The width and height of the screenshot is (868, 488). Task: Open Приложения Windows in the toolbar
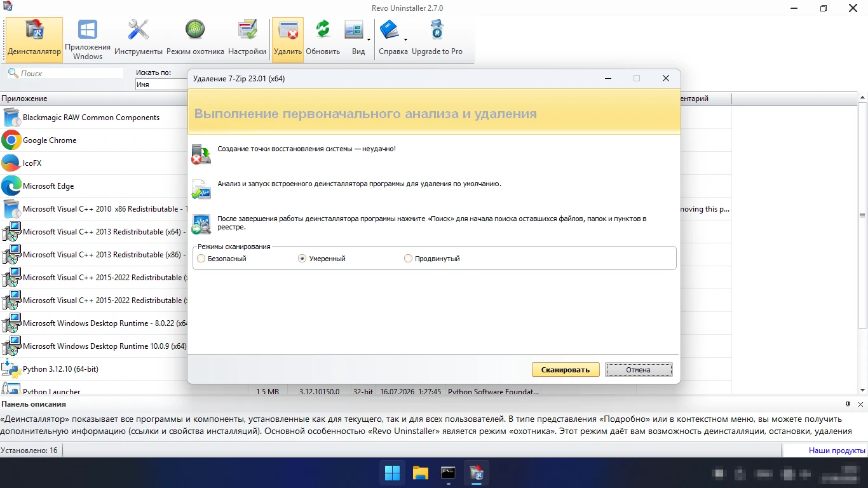tap(88, 39)
